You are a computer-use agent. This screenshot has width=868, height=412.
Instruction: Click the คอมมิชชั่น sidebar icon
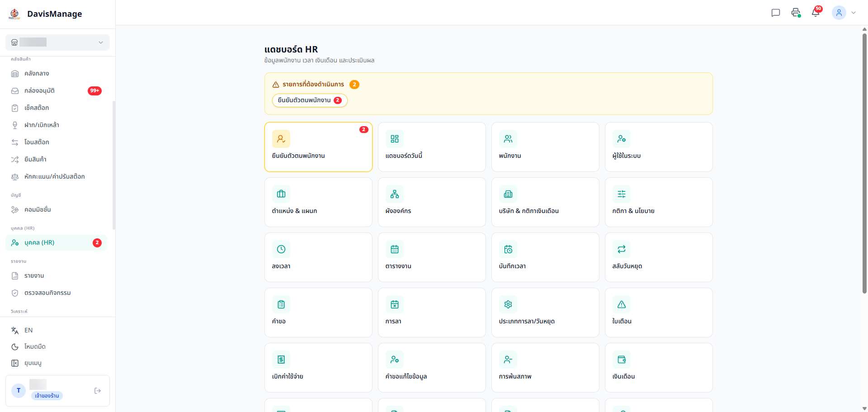pyautogui.click(x=15, y=210)
